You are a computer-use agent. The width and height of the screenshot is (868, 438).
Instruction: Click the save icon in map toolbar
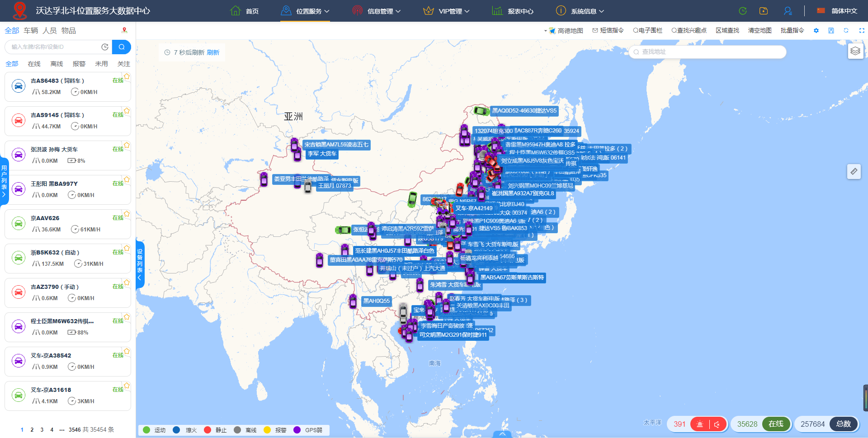(x=831, y=31)
